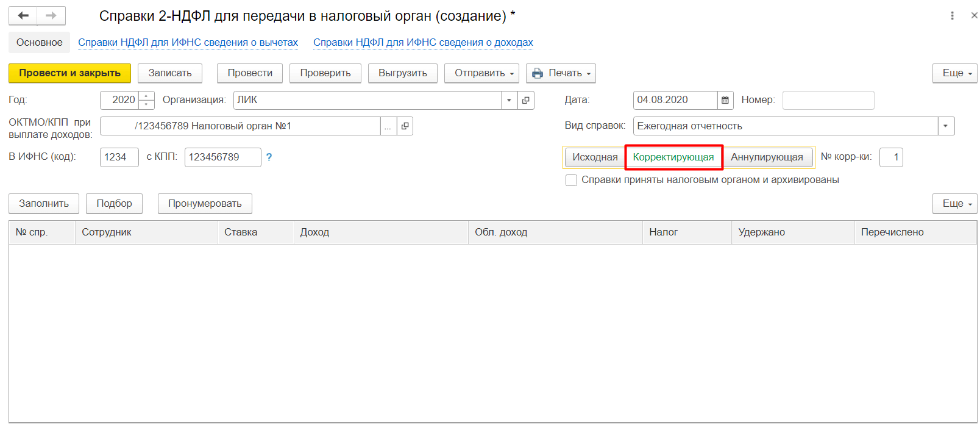This screenshot has height=424, width=980.
Task: Select the Аннулирующая option
Action: [x=767, y=157]
